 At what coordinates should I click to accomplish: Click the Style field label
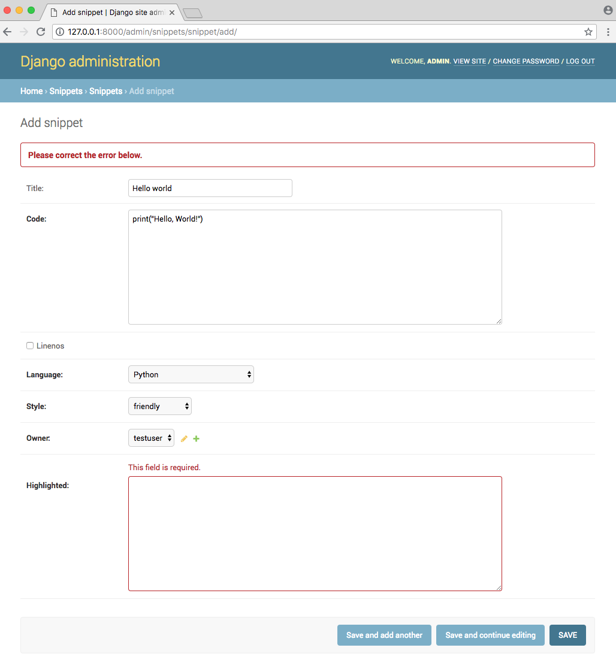point(37,406)
